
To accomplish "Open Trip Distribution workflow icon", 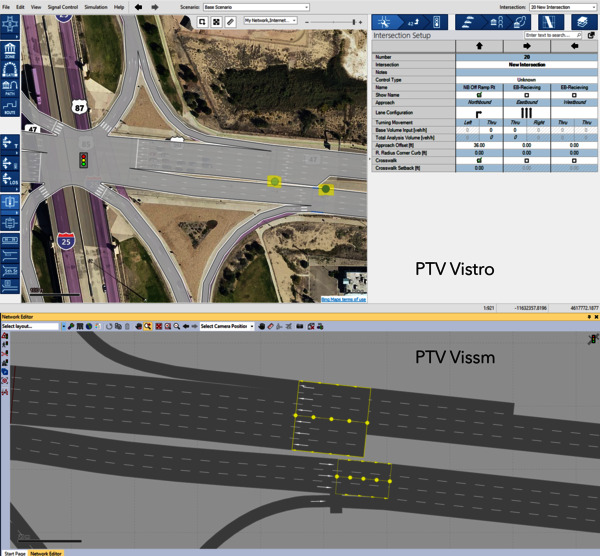I will 496,22.
